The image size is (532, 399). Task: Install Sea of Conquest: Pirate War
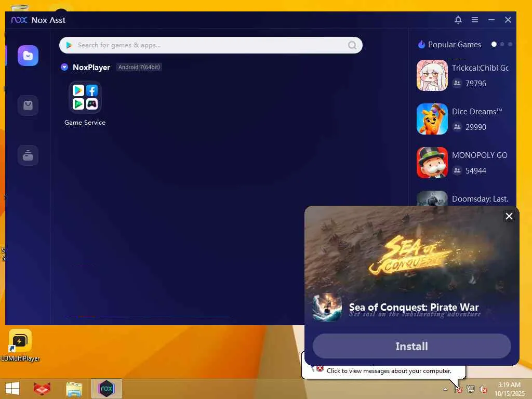[412, 346]
